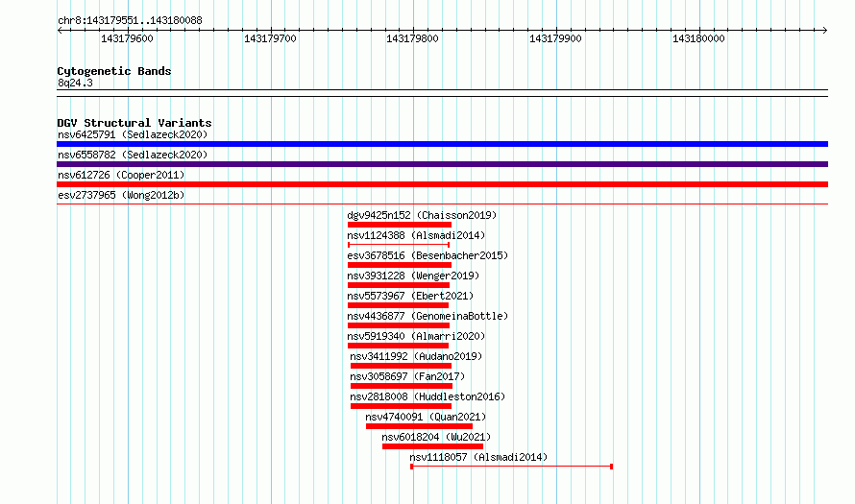Open the esv2737965 (Wong2012b) variant
This screenshot has height=504, width=855.
(121, 195)
